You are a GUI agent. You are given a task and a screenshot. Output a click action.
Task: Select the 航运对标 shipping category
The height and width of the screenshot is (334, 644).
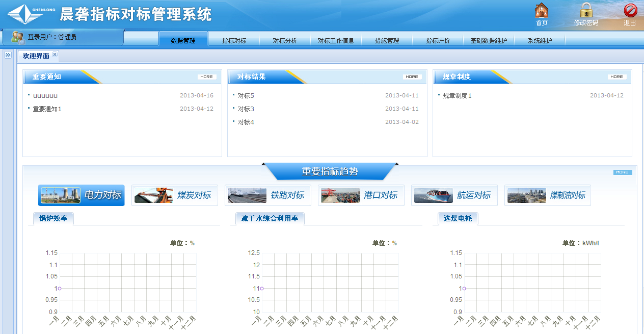click(454, 195)
